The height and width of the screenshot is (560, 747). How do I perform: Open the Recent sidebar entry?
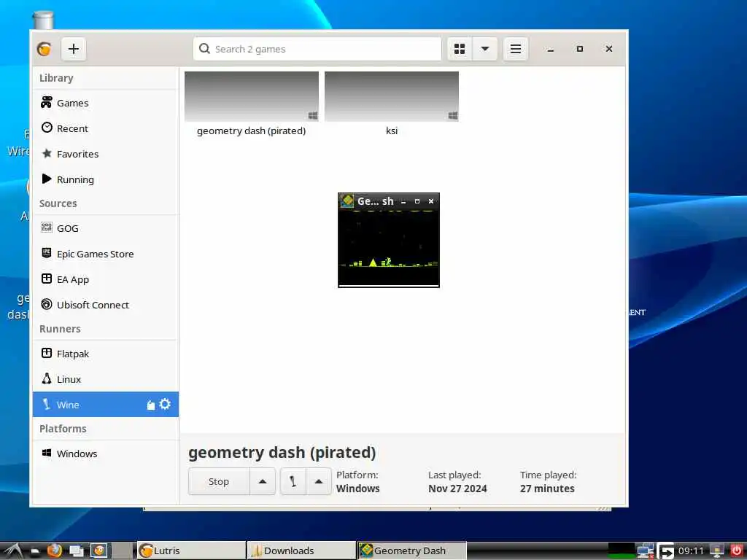pyautogui.click(x=106, y=128)
